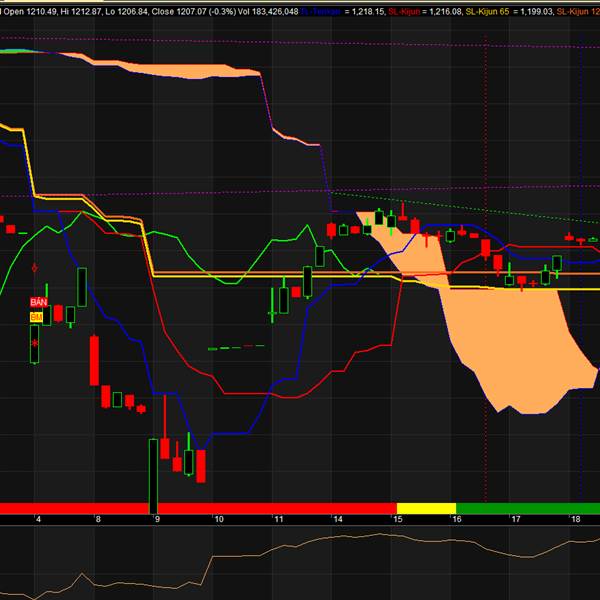The height and width of the screenshot is (600, 600).
Task: Click date label 8 on the time axis
Action: pyautogui.click(x=98, y=519)
